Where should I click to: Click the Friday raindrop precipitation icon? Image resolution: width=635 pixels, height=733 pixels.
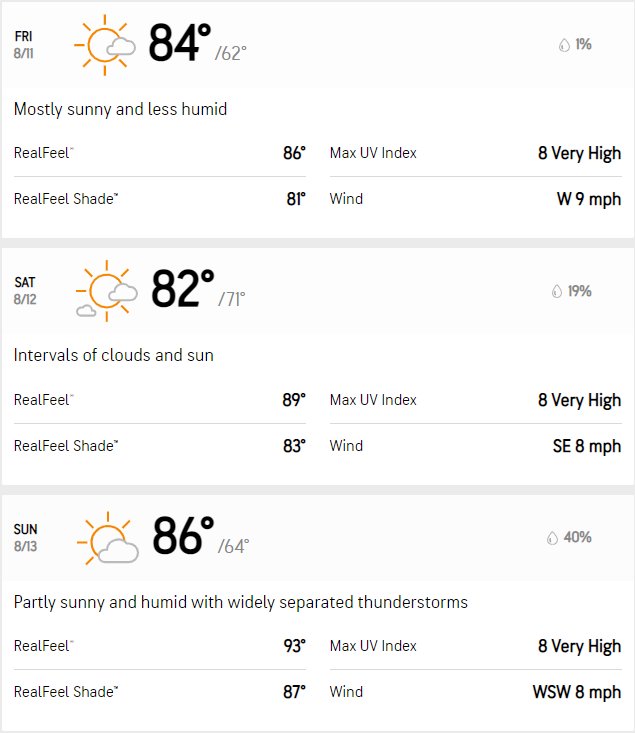564,45
